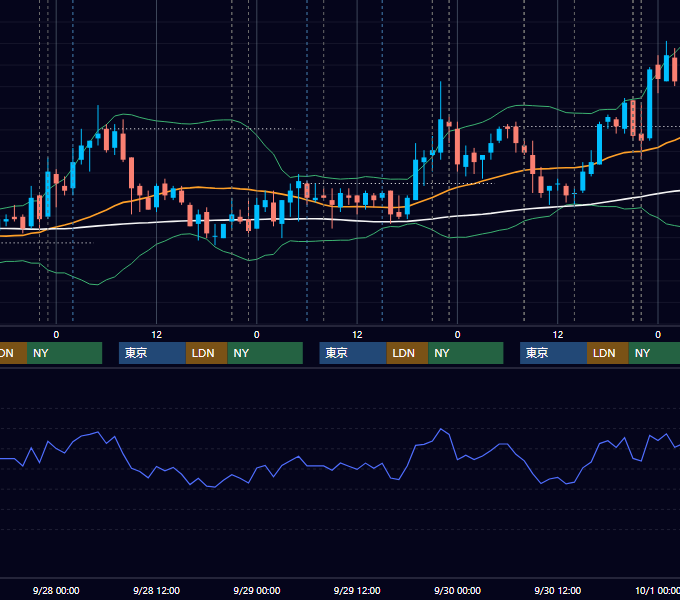
Task: Click the '12' hour label above 9/30 東京 block
Action: pos(558,335)
